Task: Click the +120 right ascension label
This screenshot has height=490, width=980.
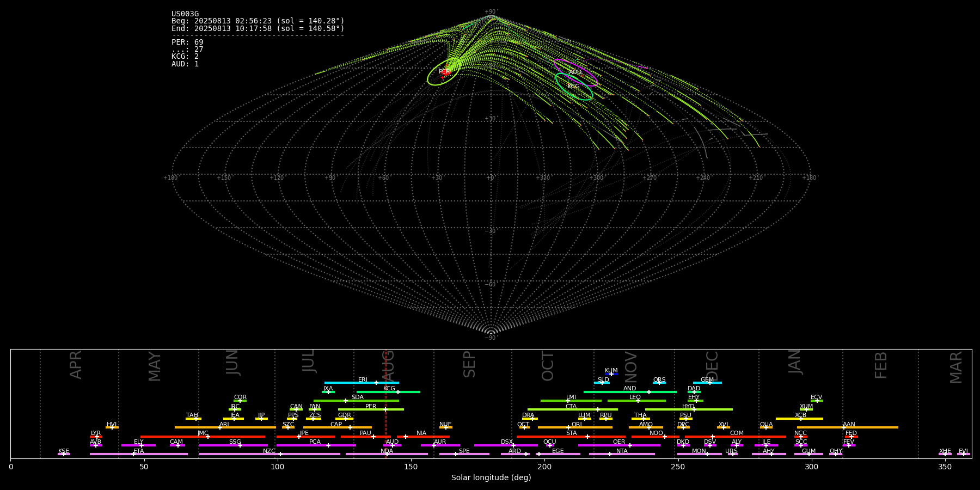Action: click(x=277, y=178)
